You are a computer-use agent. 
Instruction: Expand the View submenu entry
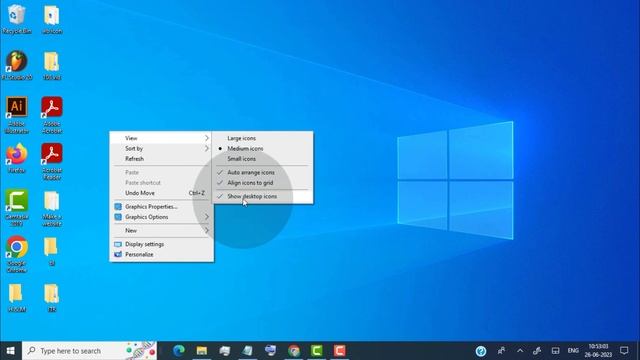[x=161, y=138]
